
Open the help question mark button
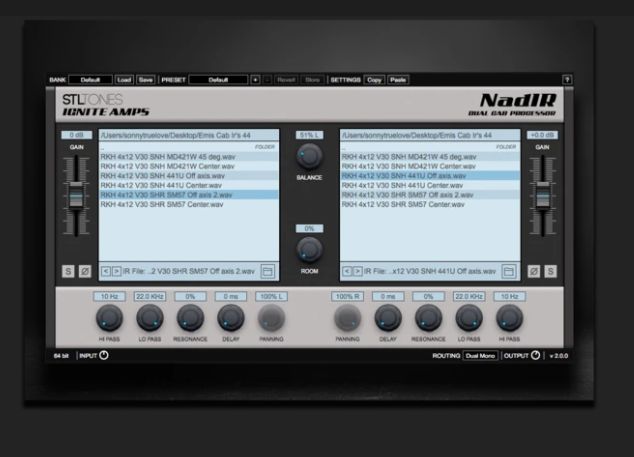pyautogui.click(x=567, y=80)
